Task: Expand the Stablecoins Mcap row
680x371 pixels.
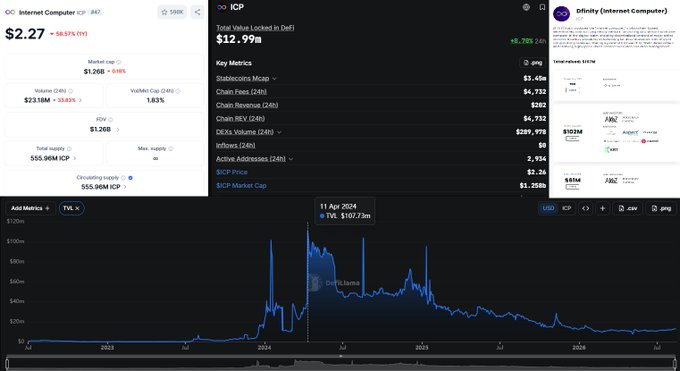Action: 274,79
